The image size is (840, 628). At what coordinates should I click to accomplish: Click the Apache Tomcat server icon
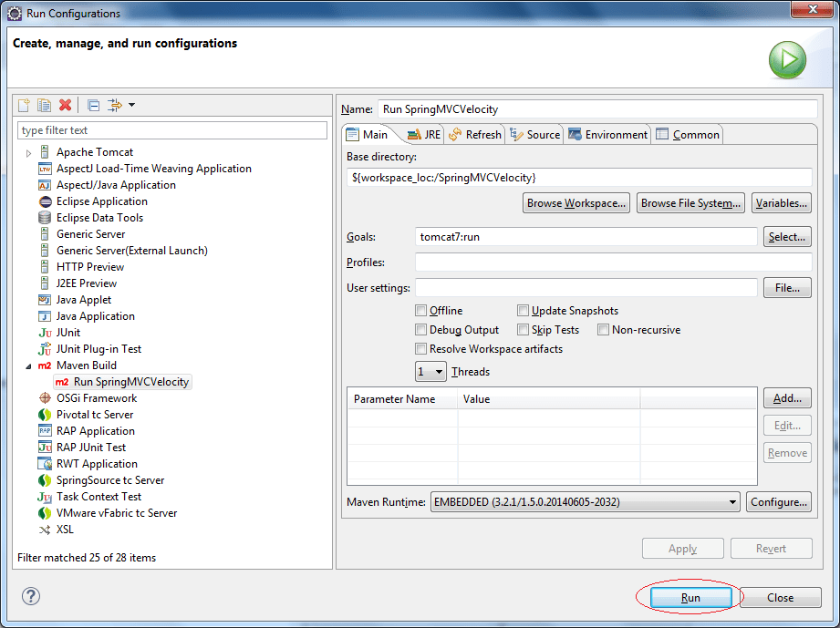click(x=45, y=152)
